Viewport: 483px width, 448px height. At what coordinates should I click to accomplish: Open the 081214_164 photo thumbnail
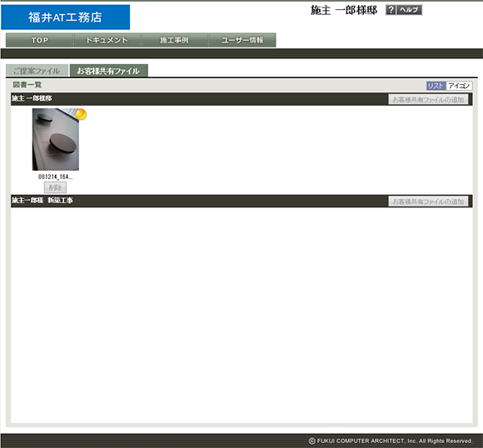pos(56,139)
